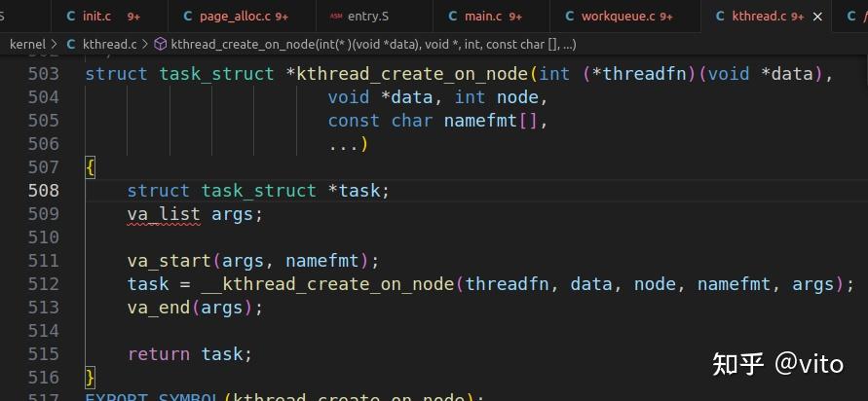Click 'threadfn' in function signature line 503
This screenshot has height=401, width=868.
point(645,74)
